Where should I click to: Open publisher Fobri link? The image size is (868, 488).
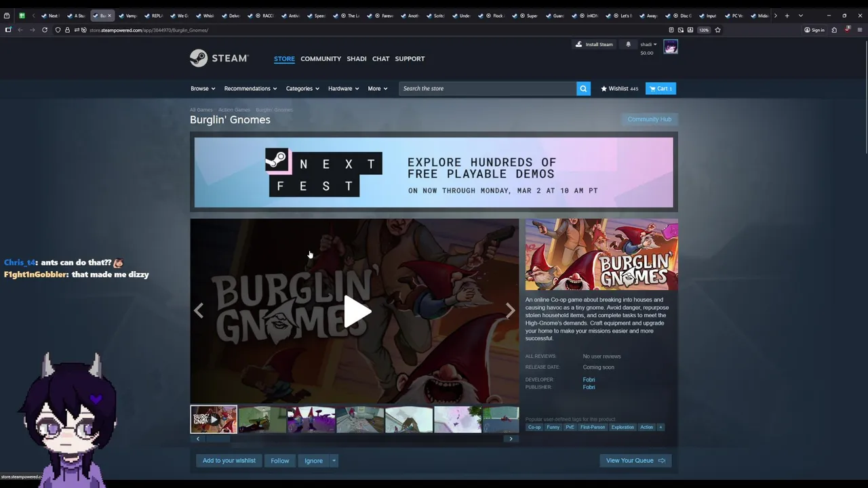[x=589, y=387]
